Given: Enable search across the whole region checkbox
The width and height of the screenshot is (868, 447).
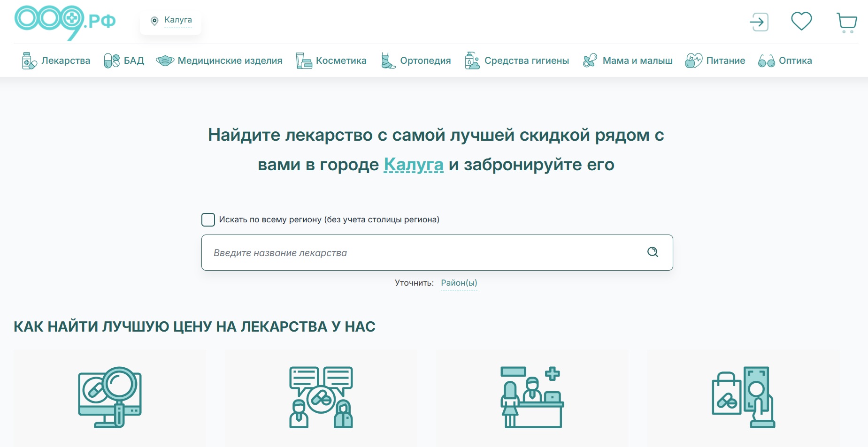Looking at the screenshot, I should click(x=208, y=220).
